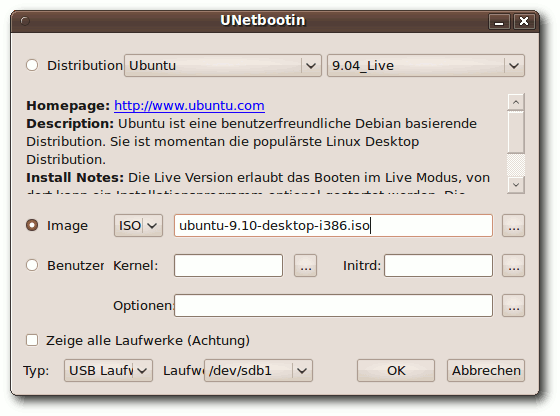The width and height of the screenshot is (560, 416).
Task: Select the Benutzer radio button
Action: pyautogui.click(x=32, y=265)
